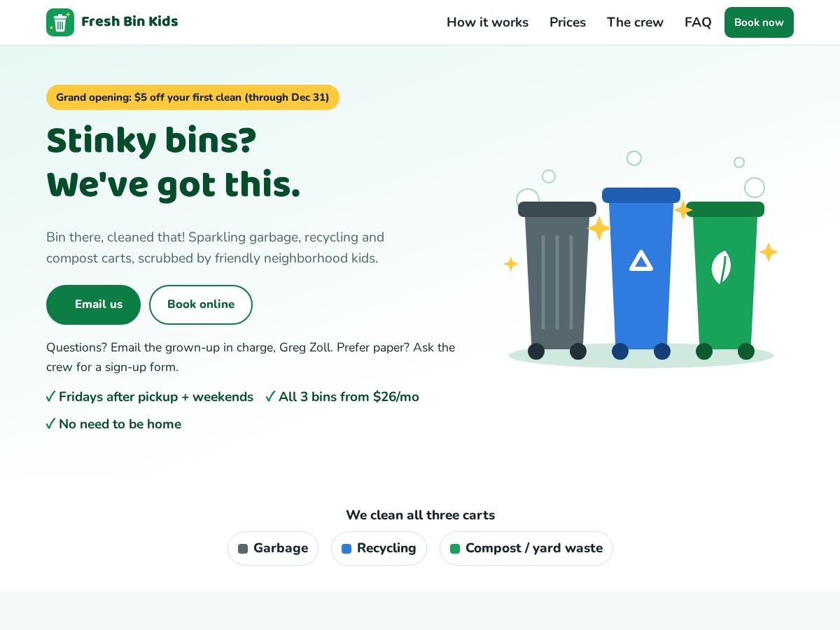Click the blue square swatch beside Recycling
Viewport: 840px width, 630px height.
[x=346, y=549]
